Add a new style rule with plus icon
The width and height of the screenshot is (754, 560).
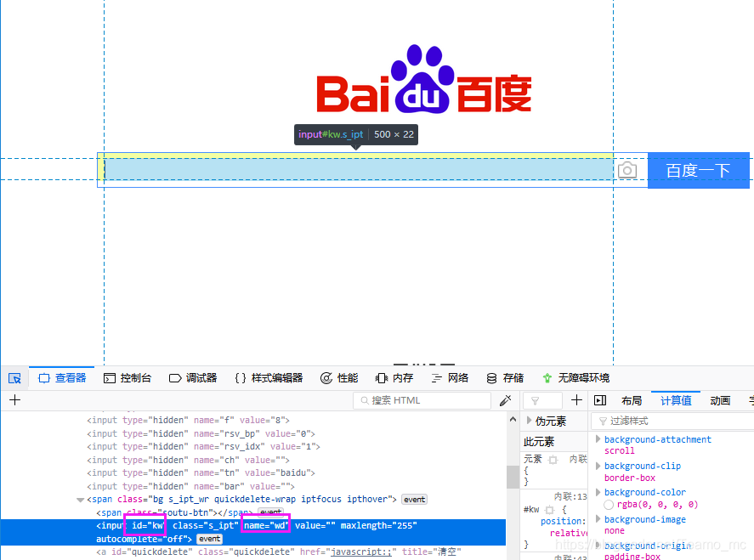point(576,400)
